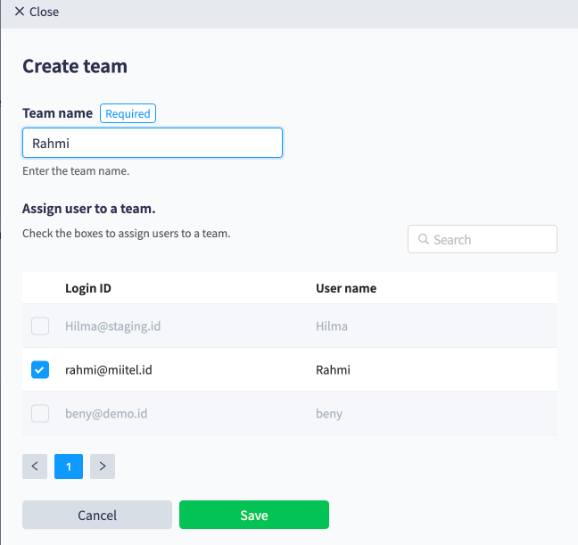Click the Rahmi user name cell
This screenshot has height=545, width=578.
pyautogui.click(x=333, y=369)
